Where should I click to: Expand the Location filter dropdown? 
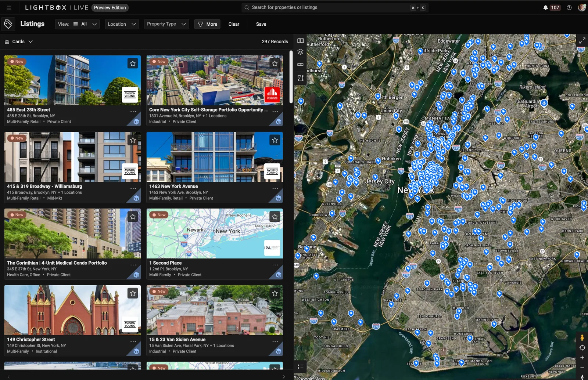point(122,24)
